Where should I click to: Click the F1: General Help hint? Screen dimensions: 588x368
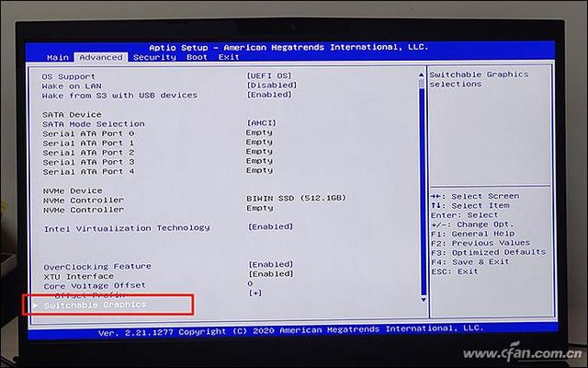click(x=472, y=234)
